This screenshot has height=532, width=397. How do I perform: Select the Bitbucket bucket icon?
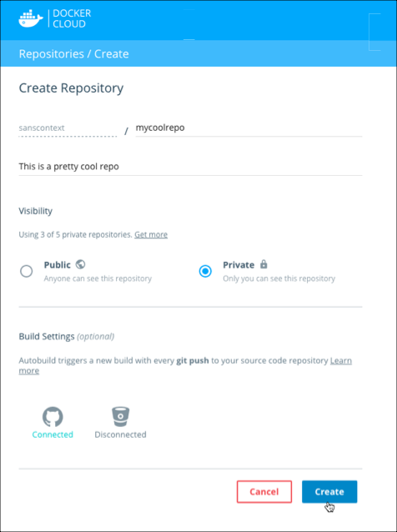[x=120, y=416]
